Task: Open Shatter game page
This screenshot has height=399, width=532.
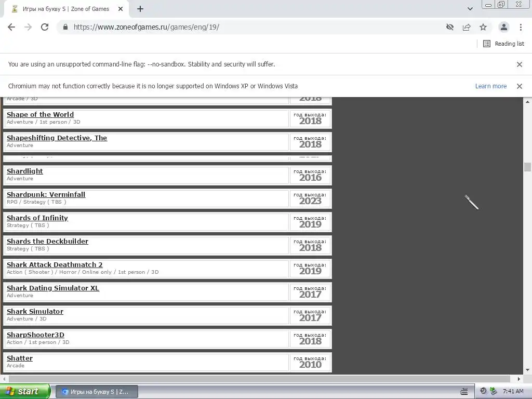Action: [x=20, y=358]
